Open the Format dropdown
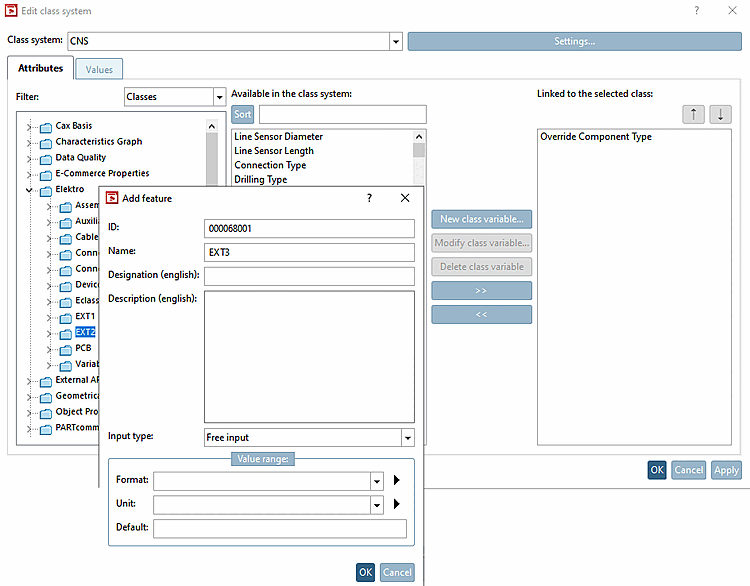This screenshot has width=750, height=586. click(377, 481)
